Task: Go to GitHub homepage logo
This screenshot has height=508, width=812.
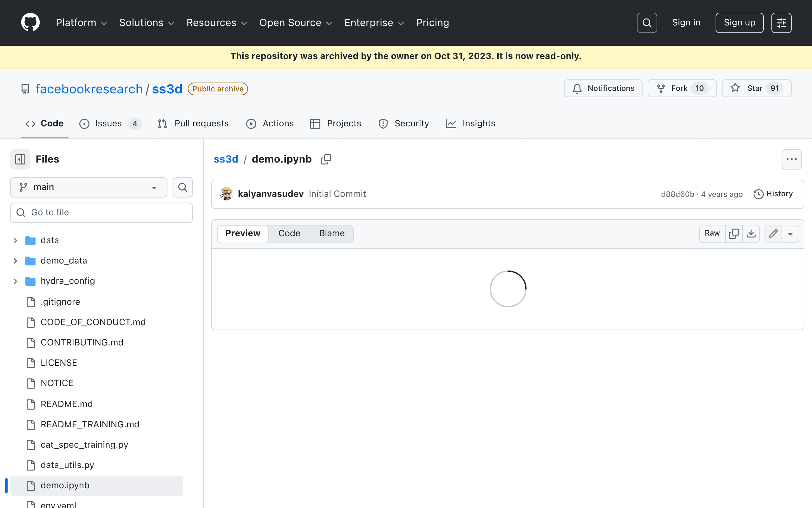Action: [x=30, y=23]
